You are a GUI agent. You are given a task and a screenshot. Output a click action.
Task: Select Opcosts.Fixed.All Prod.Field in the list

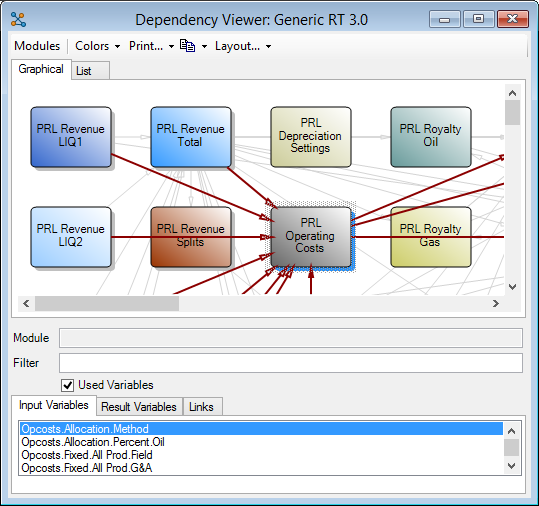tap(261, 455)
